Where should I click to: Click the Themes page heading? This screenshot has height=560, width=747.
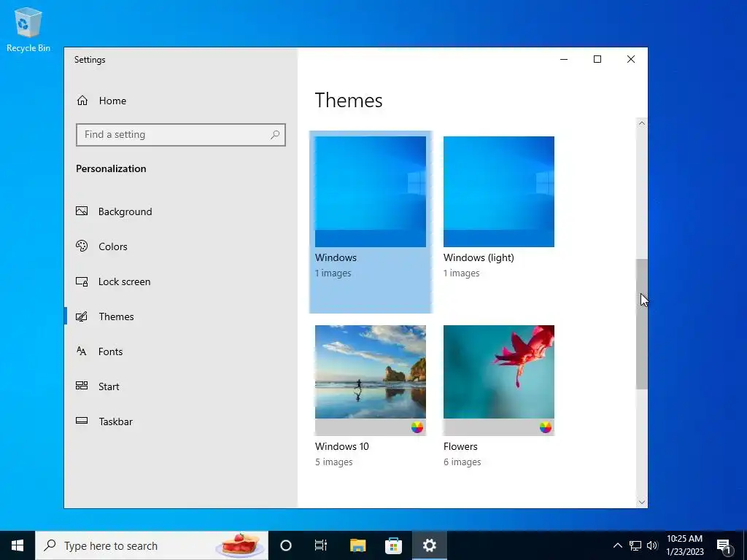click(x=348, y=101)
